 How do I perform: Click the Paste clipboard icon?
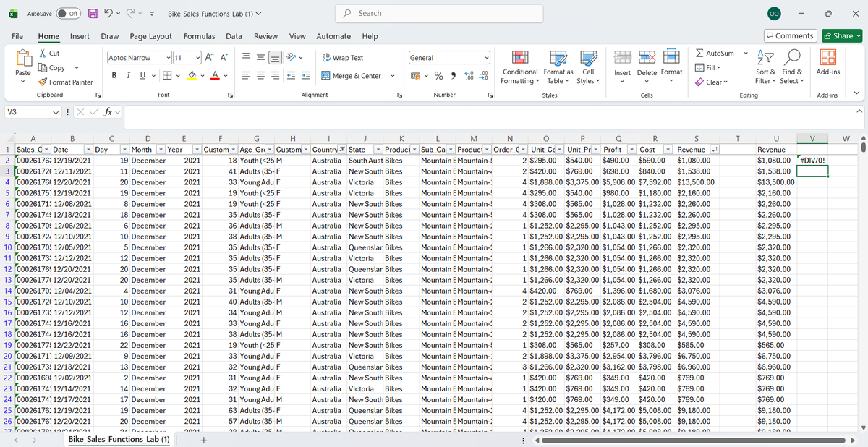click(23, 58)
